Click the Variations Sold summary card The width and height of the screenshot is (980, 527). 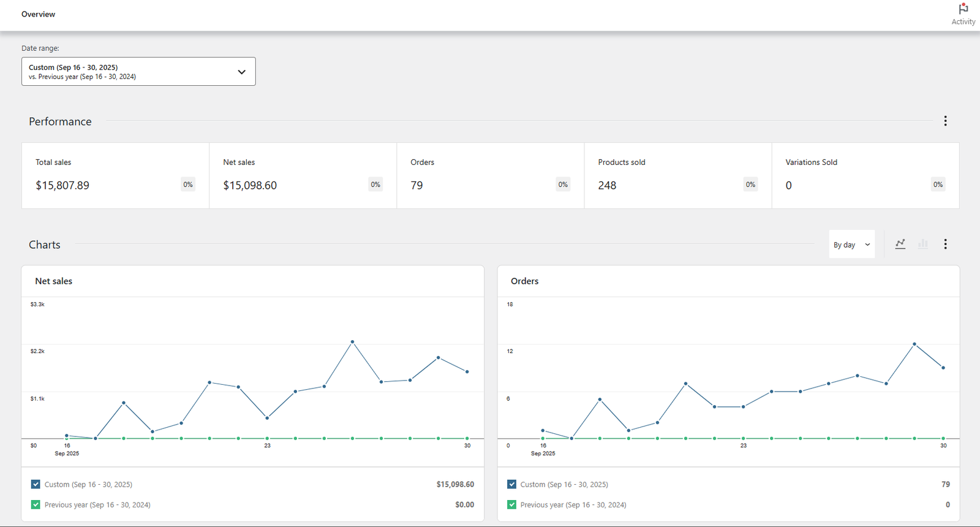click(x=865, y=176)
